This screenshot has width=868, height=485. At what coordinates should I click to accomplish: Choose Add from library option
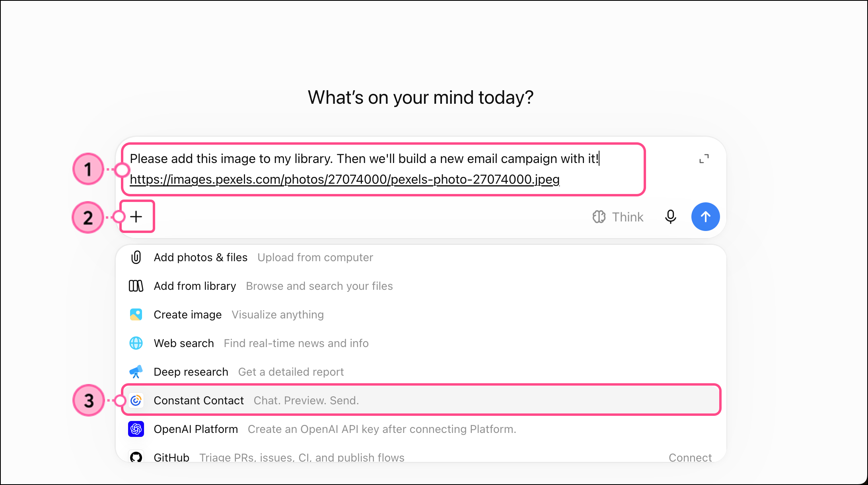(421, 286)
